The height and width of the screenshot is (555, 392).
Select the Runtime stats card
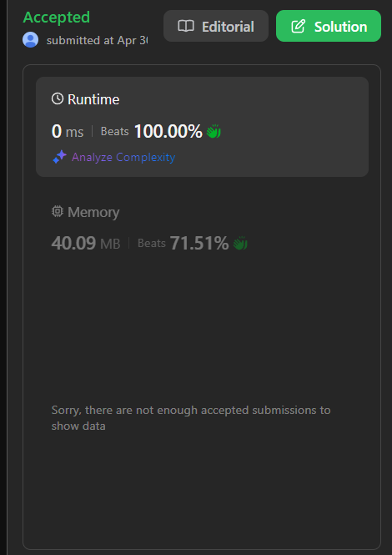202,127
